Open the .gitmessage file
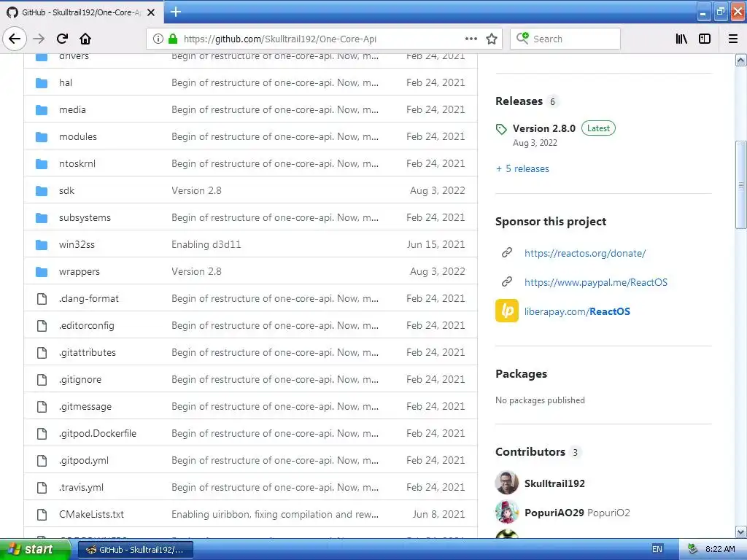Screen dimensions: 747x560 [85, 407]
